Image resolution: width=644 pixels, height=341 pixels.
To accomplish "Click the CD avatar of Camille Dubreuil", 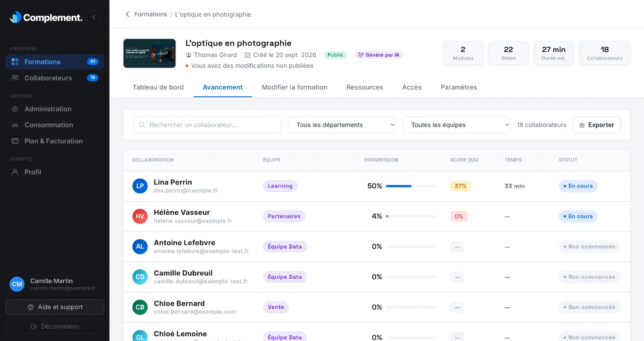I will [x=140, y=277].
